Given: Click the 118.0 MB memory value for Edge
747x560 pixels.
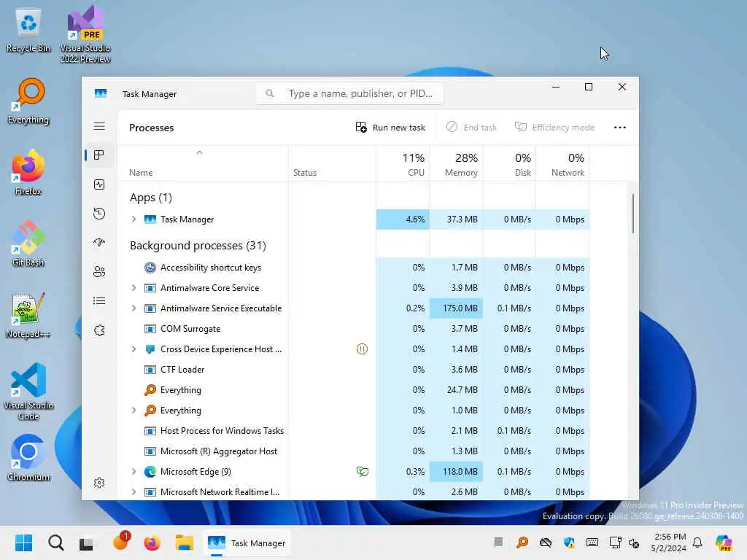Looking at the screenshot, I should coord(457,472).
